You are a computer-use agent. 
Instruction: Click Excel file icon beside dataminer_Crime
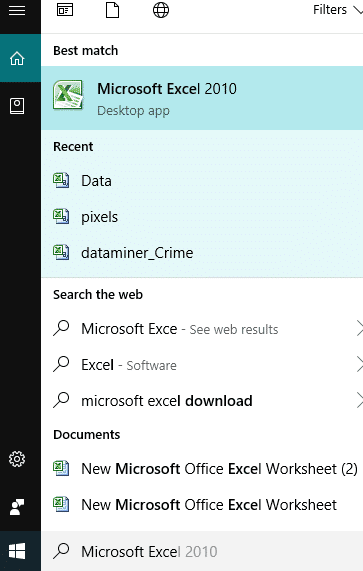click(x=61, y=252)
